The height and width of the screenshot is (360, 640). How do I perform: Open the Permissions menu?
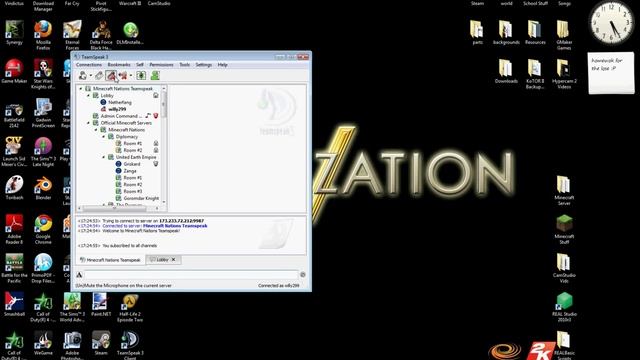pyautogui.click(x=161, y=64)
